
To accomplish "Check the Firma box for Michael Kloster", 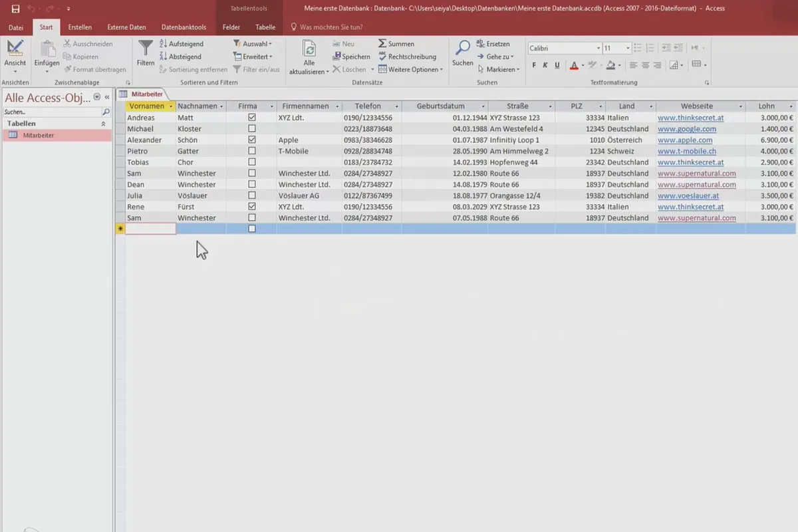I will pos(251,129).
